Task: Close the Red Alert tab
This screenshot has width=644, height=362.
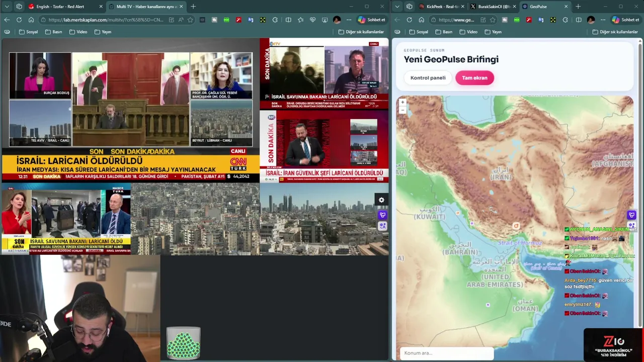Action: pos(101,7)
